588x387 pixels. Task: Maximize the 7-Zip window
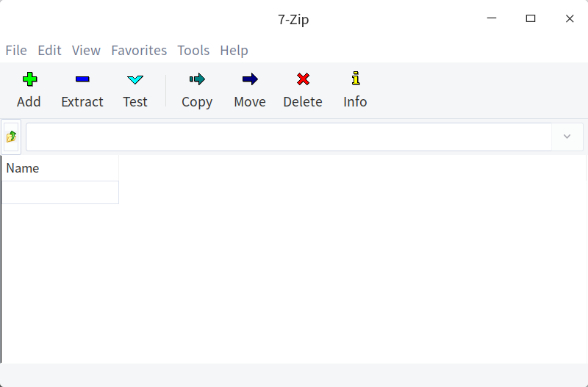(531, 19)
